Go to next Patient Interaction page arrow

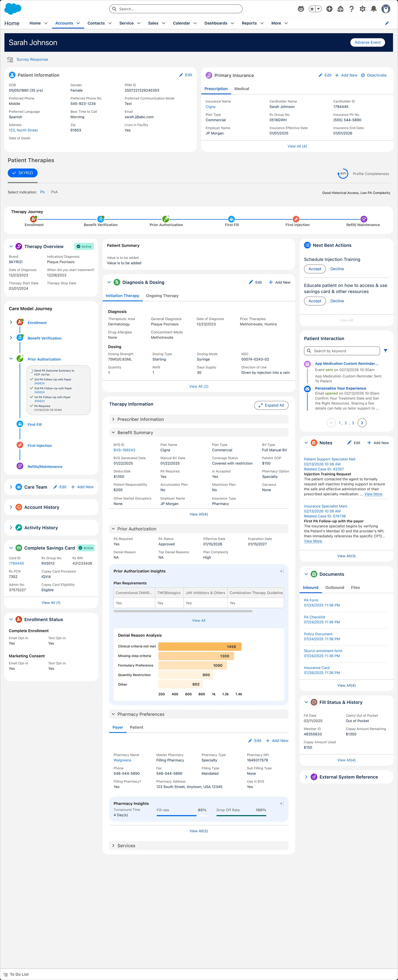[362, 423]
